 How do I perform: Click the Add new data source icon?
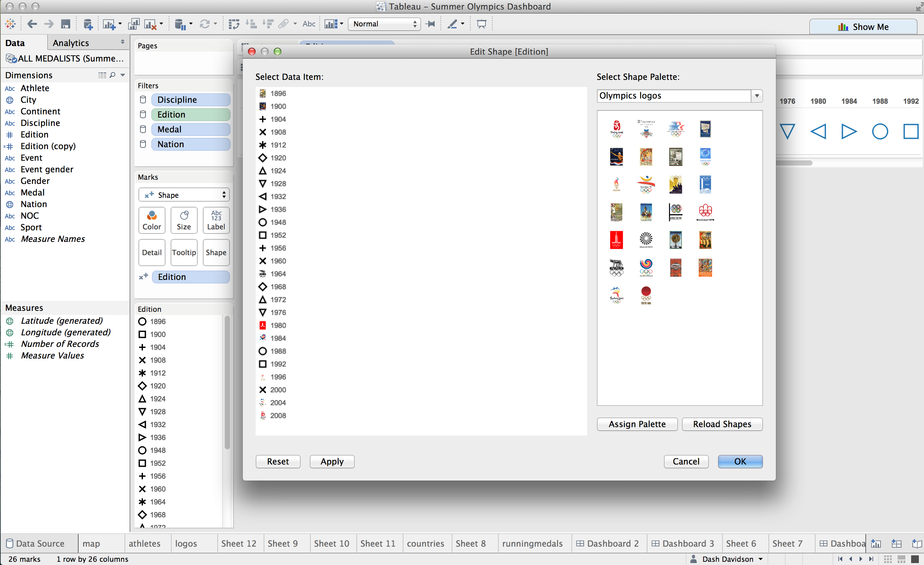coord(88,24)
